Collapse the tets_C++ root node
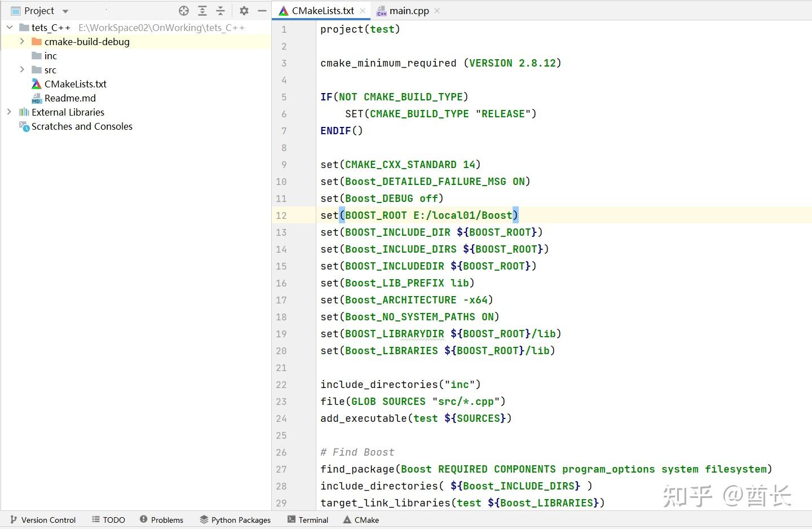This screenshot has height=529, width=812. (10, 27)
